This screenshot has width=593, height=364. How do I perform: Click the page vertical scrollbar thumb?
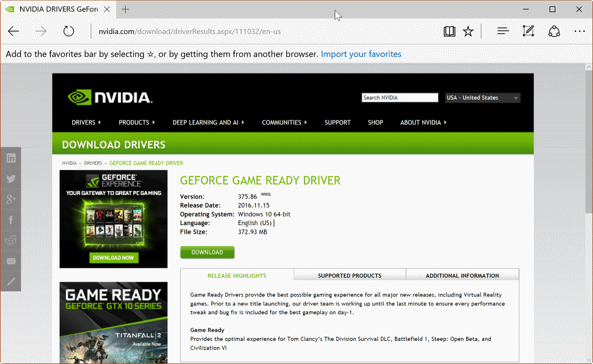(x=589, y=141)
